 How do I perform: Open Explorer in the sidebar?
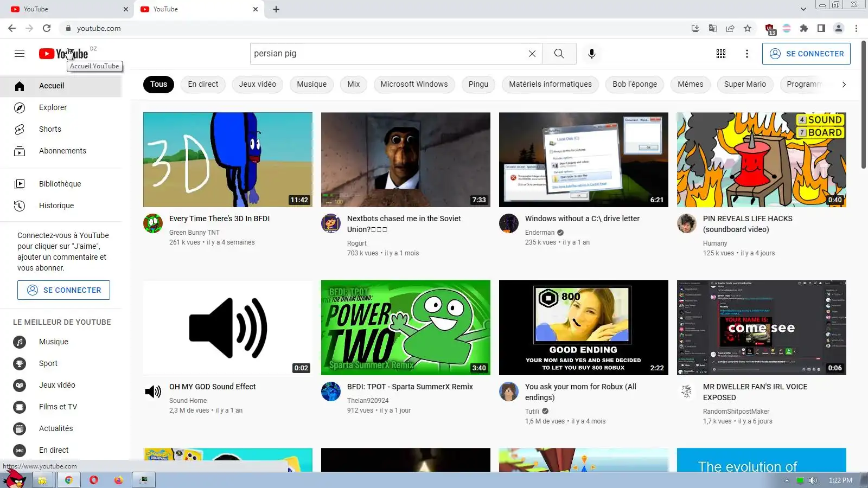(61, 107)
